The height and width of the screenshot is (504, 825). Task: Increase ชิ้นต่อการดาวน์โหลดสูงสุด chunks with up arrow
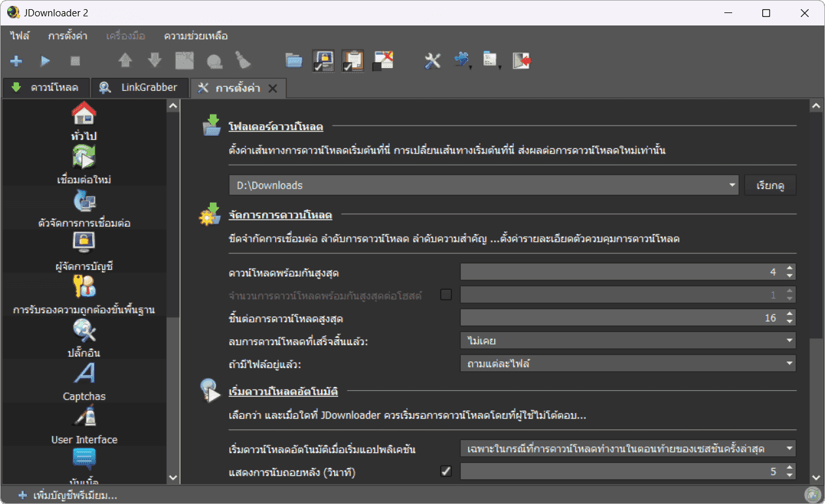(790, 314)
